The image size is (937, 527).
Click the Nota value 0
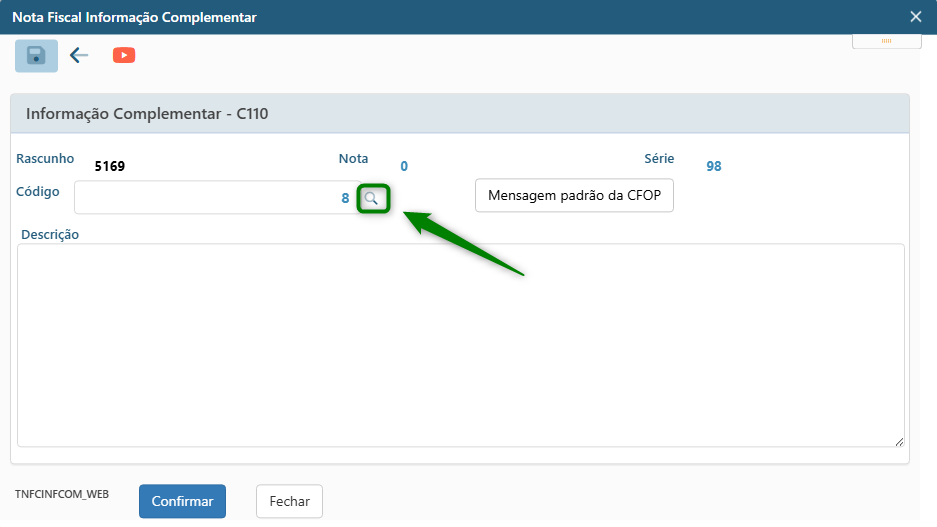[x=404, y=166]
